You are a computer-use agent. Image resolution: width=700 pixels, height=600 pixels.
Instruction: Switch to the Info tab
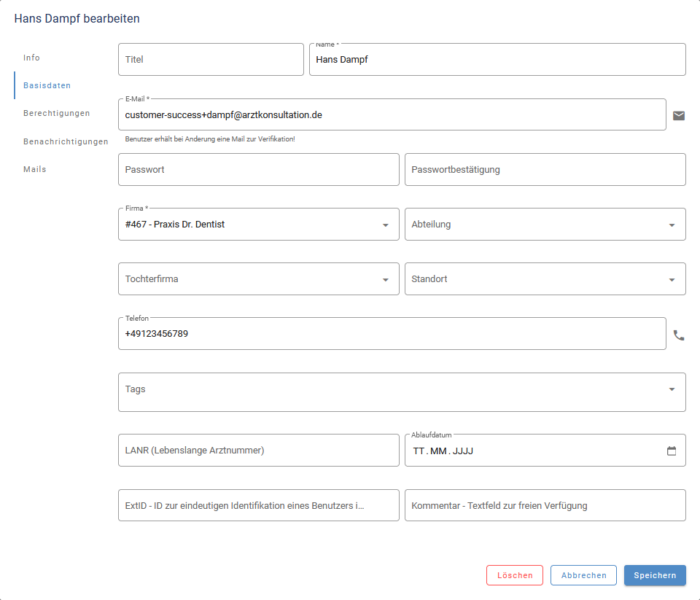coord(32,58)
